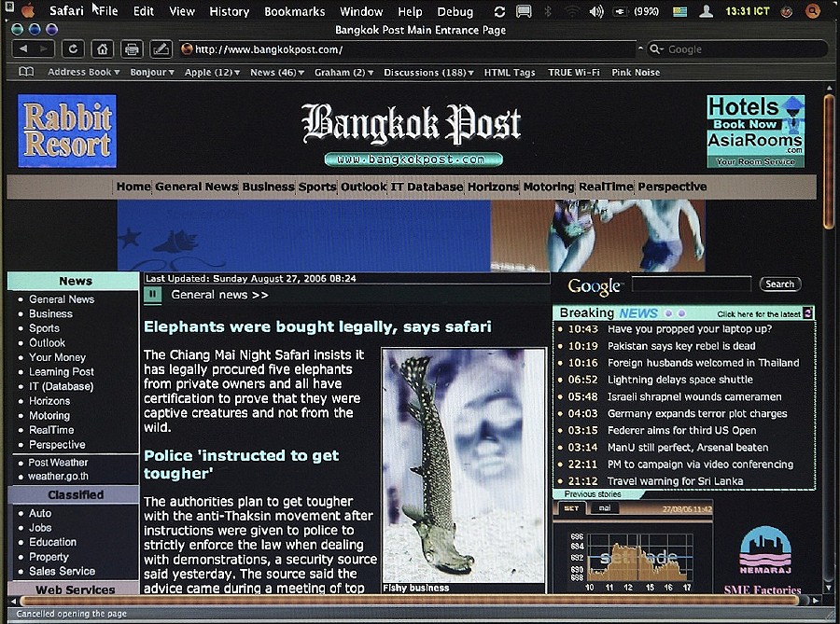Reload the page with the refresh icon

[73, 49]
